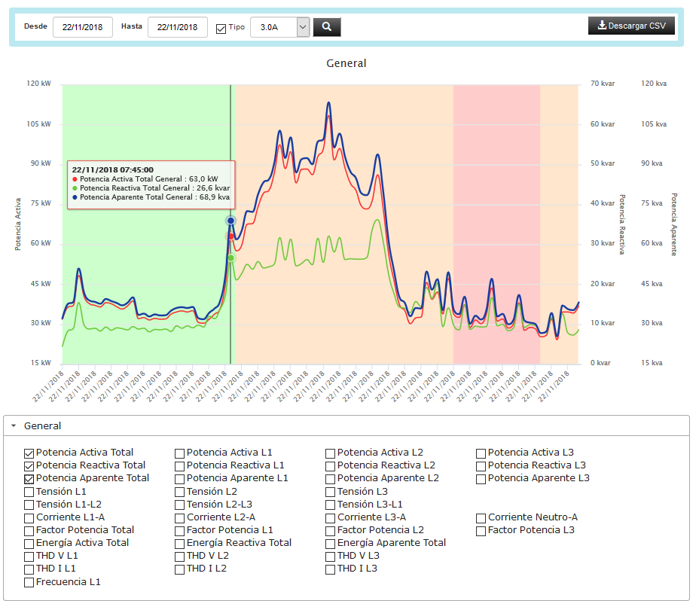The height and width of the screenshot is (616, 699).
Task: Click the red active power data point marker
Action: click(x=230, y=236)
